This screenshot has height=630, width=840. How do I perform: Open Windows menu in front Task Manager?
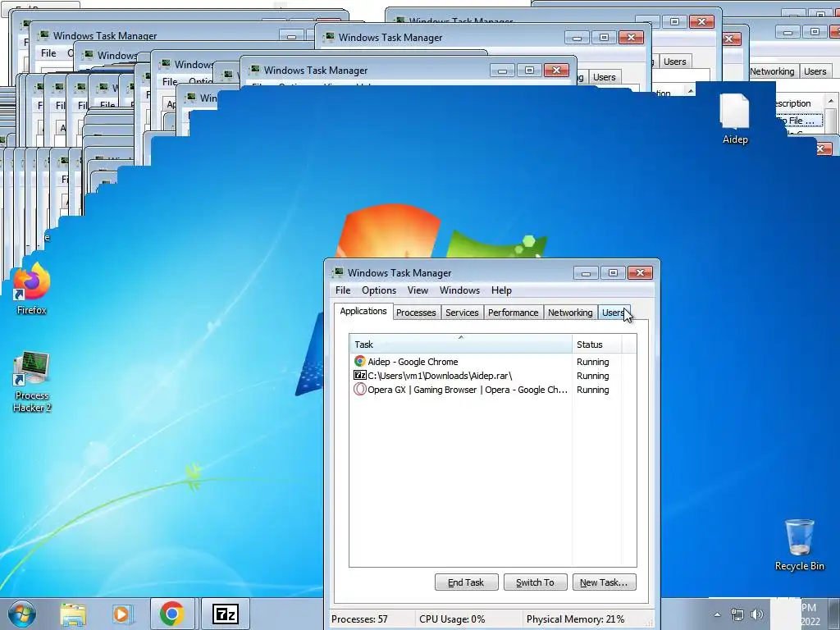[x=459, y=290]
